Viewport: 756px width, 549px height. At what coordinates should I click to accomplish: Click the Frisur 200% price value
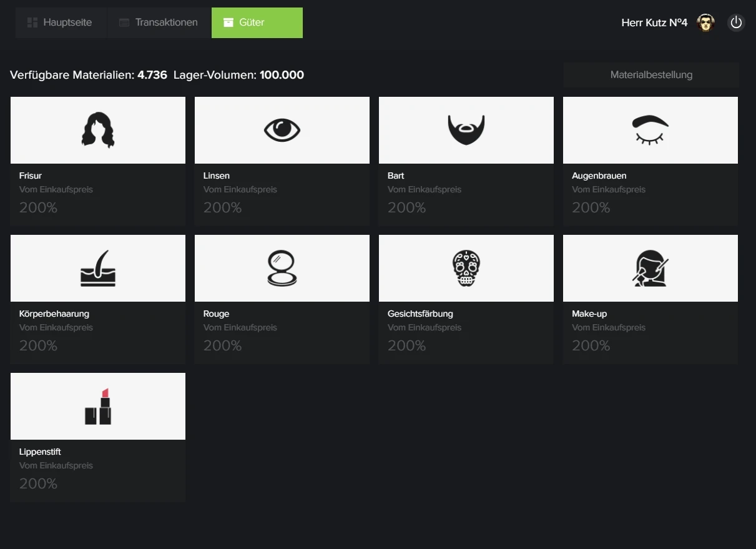click(x=38, y=207)
